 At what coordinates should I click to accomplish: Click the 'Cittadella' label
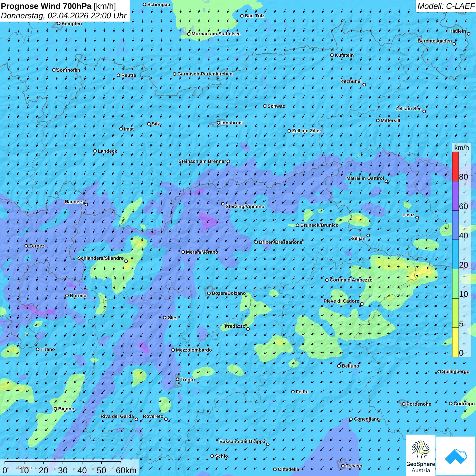tap(288, 469)
